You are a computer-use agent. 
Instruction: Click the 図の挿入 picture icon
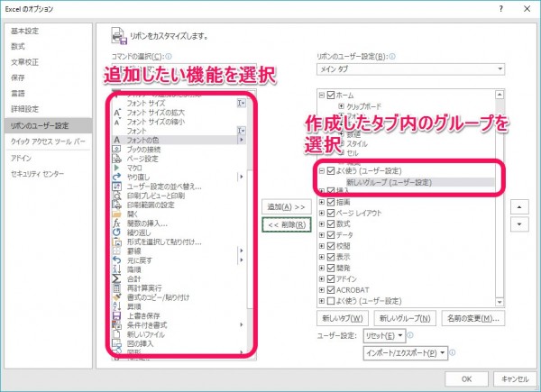pos(117,343)
